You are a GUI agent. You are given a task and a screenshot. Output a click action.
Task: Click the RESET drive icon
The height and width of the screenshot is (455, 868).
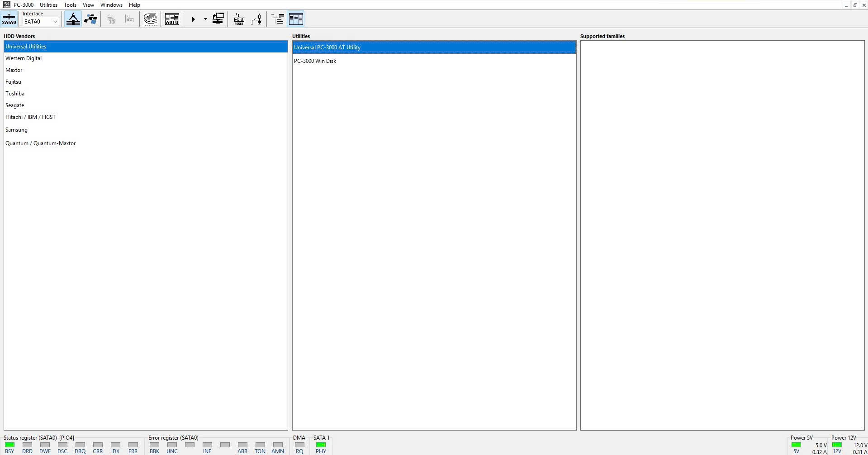point(239,19)
